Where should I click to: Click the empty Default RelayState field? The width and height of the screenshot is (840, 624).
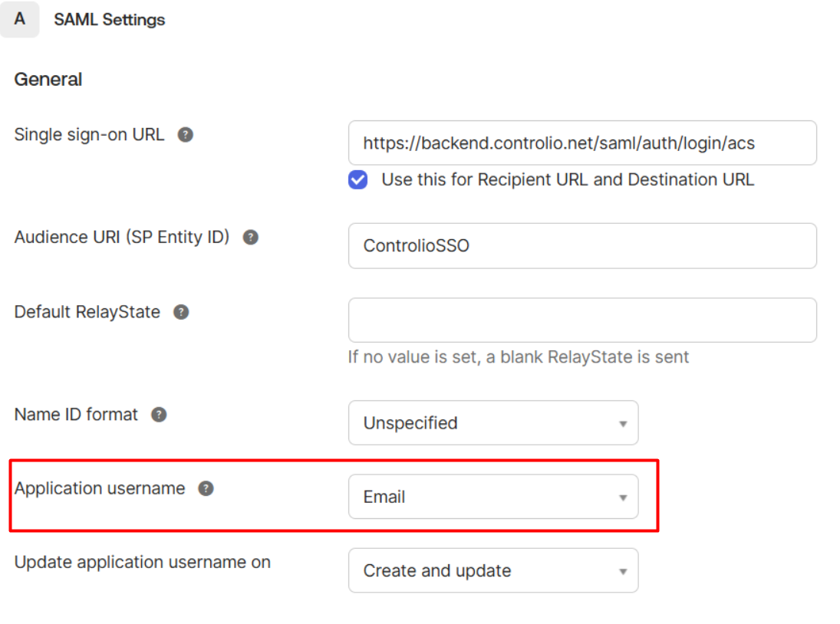point(582,320)
